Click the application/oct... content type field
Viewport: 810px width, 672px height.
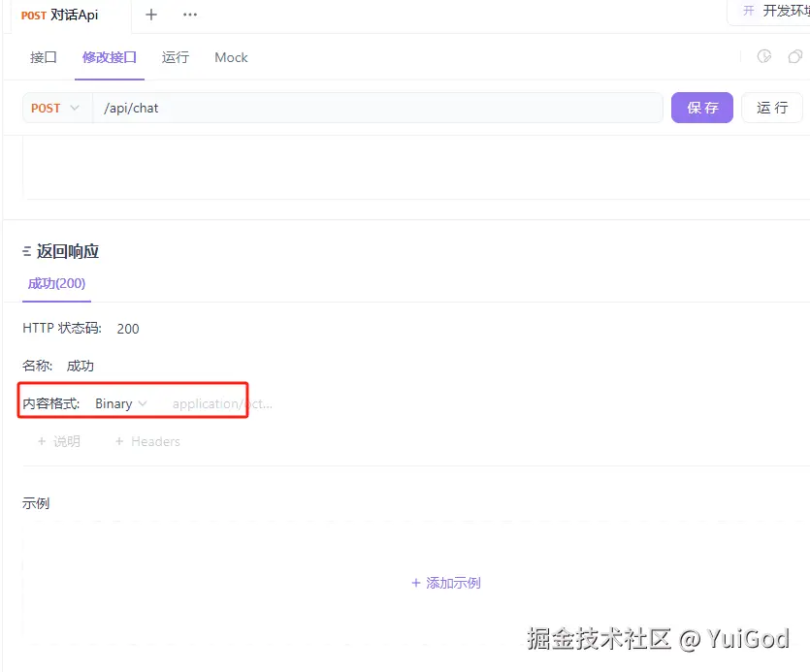[222, 403]
